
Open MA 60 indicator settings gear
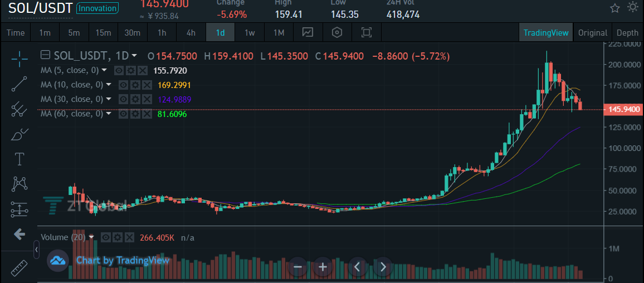coord(135,114)
